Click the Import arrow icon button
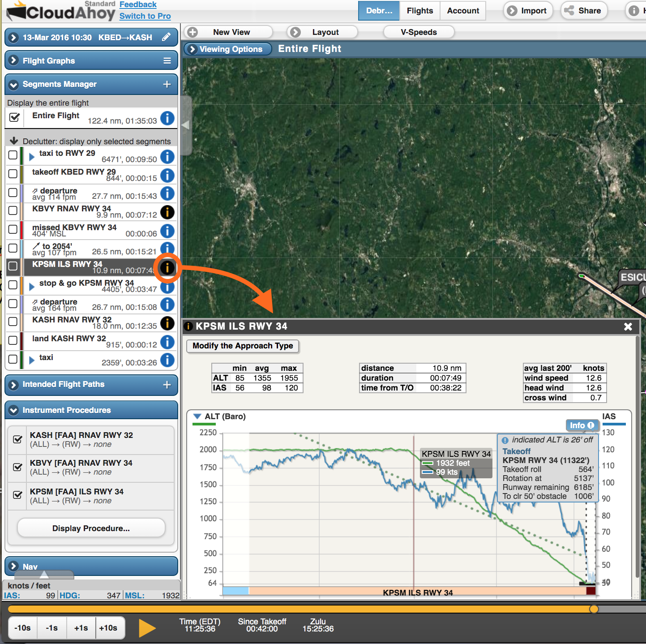Screen dimensions: 646x644 coord(512,11)
